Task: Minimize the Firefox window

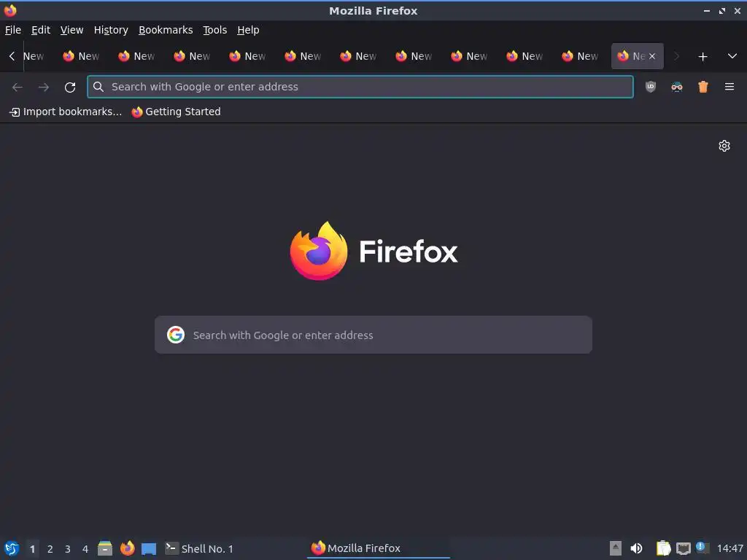Action: click(706, 10)
